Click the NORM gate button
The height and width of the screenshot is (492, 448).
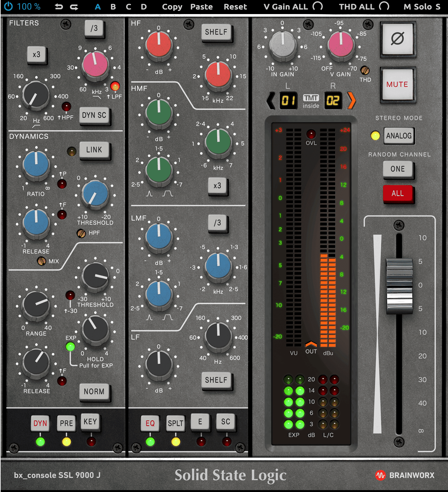click(94, 392)
